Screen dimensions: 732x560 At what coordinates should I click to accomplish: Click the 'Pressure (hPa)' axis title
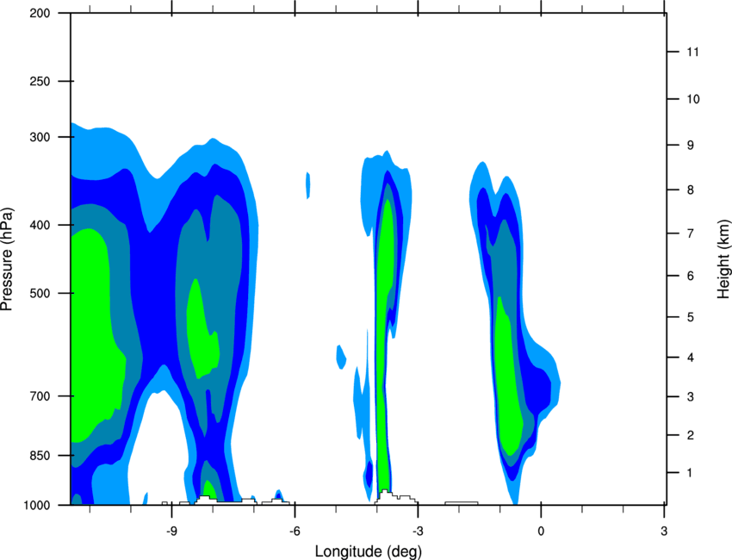(x=7, y=259)
